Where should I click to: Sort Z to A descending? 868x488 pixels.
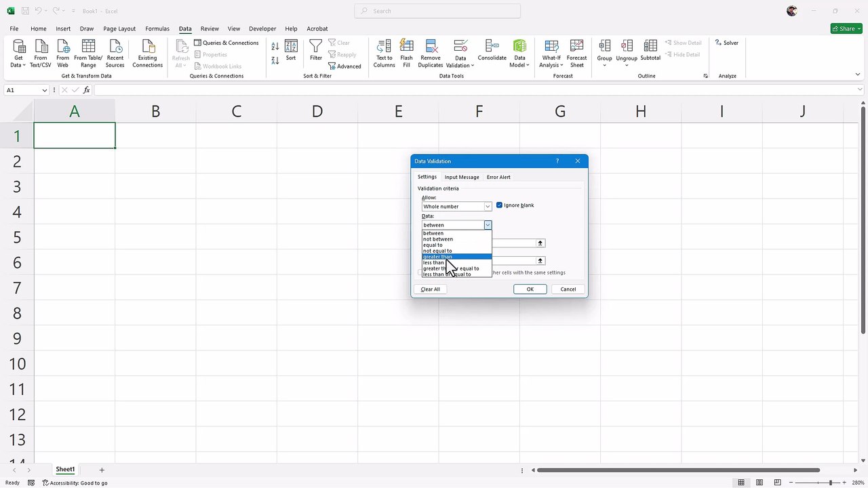(275, 60)
